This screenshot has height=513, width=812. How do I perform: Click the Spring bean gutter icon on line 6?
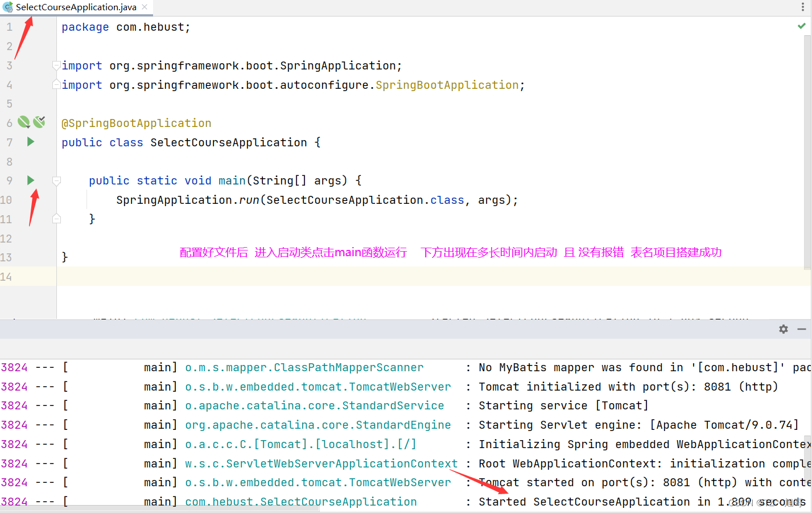[x=23, y=122]
